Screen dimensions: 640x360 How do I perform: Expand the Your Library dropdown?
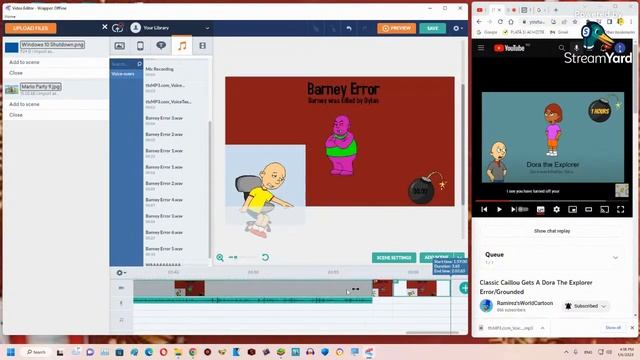click(x=207, y=28)
